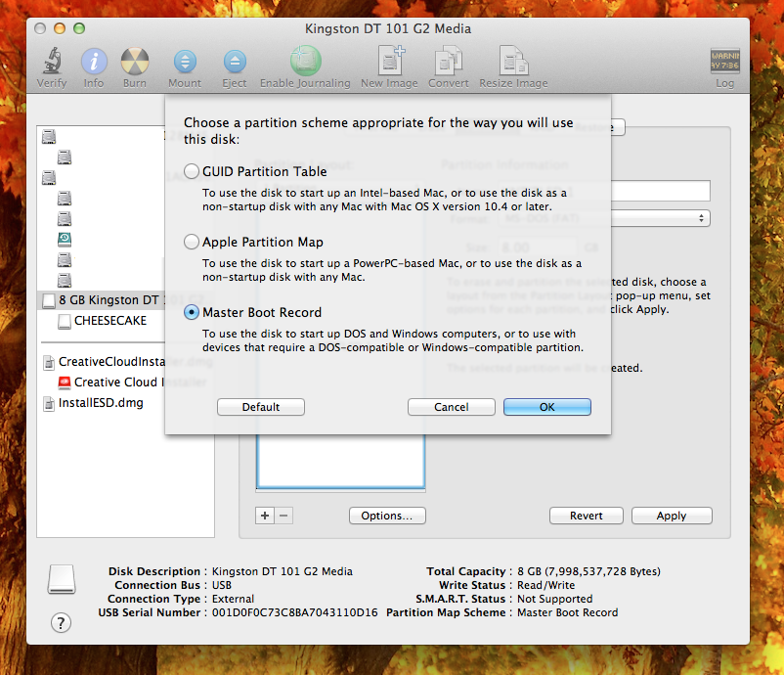Open the Format pop-up menu
The height and width of the screenshot is (675, 784).
point(660,218)
